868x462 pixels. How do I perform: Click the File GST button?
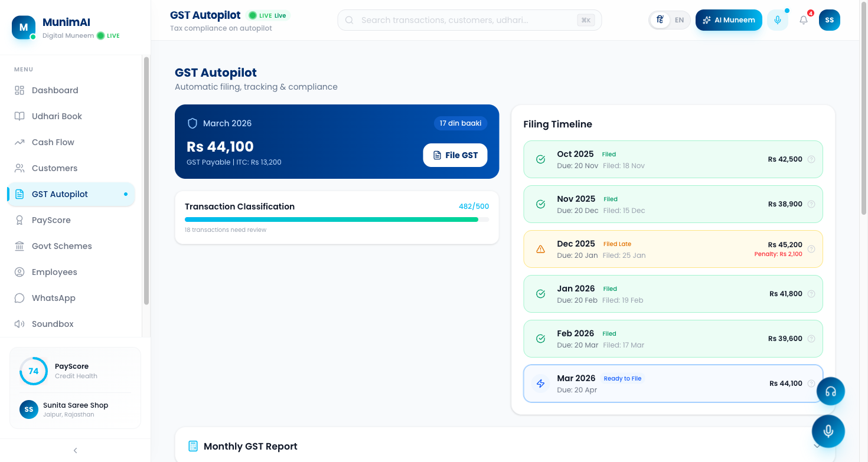point(455,155)
